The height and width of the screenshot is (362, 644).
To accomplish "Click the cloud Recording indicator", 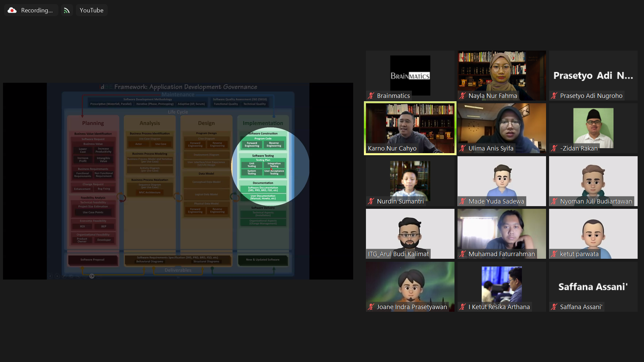I will [31, 10].
